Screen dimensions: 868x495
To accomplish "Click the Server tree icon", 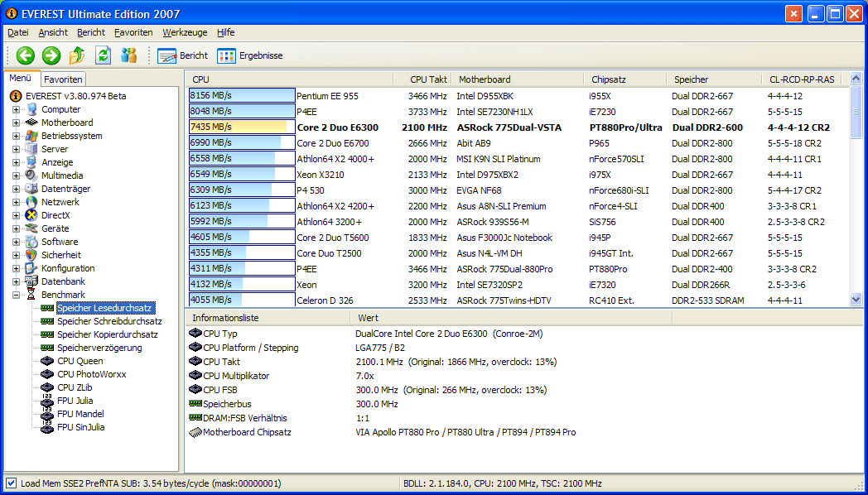I will (x=32, y=149).
